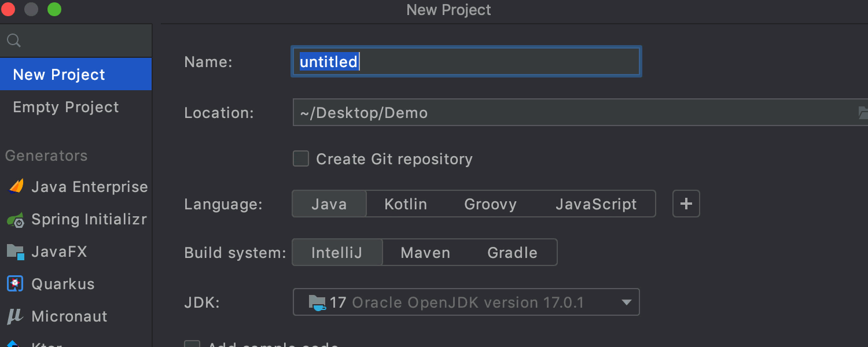The width and height of the screenshot is (868, 347).
Task: Click the browse folder icon in Location
Action: 862,113
